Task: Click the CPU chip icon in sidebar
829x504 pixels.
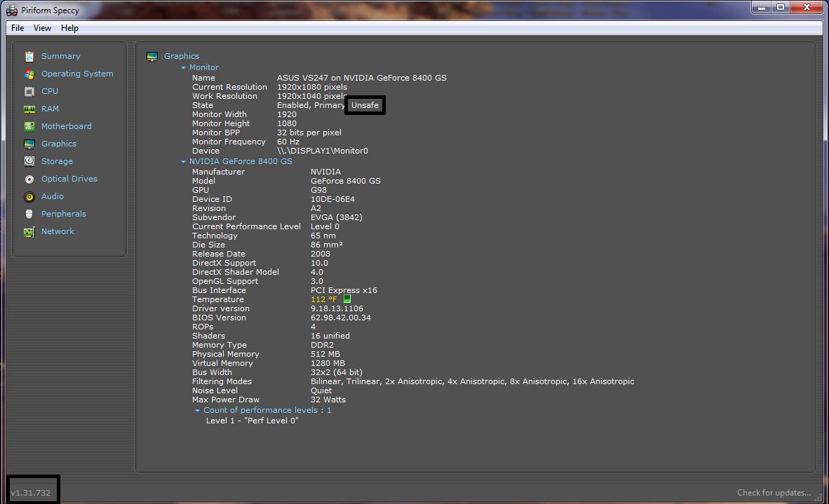Action: point(29,91)
